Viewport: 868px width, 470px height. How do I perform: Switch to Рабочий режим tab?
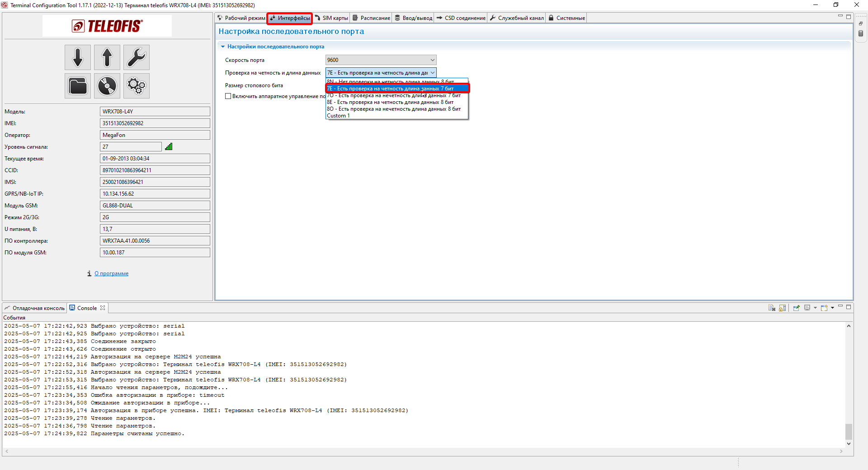point(241,18)
